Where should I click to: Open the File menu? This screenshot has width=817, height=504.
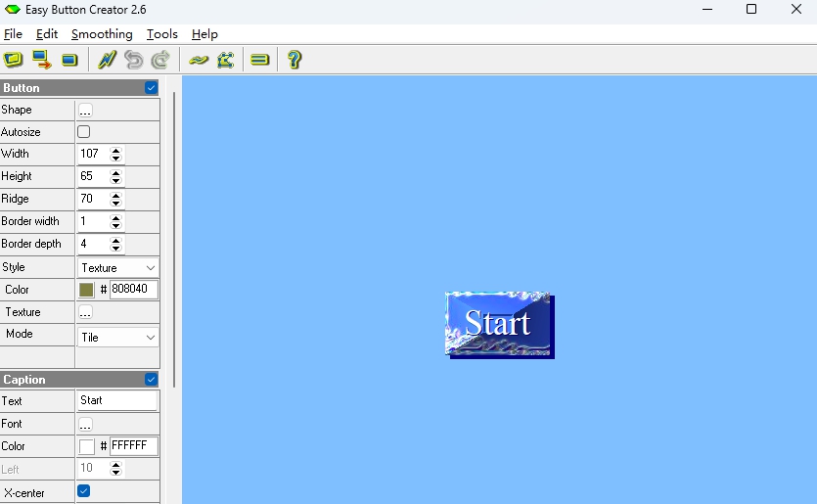[13, 34]
